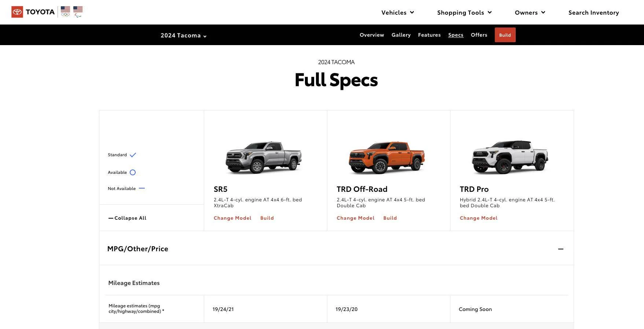Go to the Gallery tab
644x329 pixels.
401,35
